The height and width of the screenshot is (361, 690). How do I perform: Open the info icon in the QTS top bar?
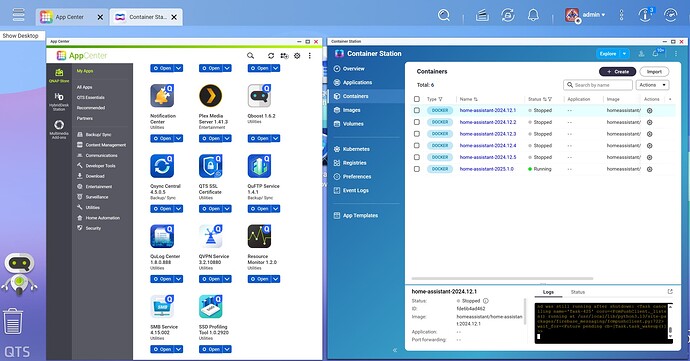(645, 15)
